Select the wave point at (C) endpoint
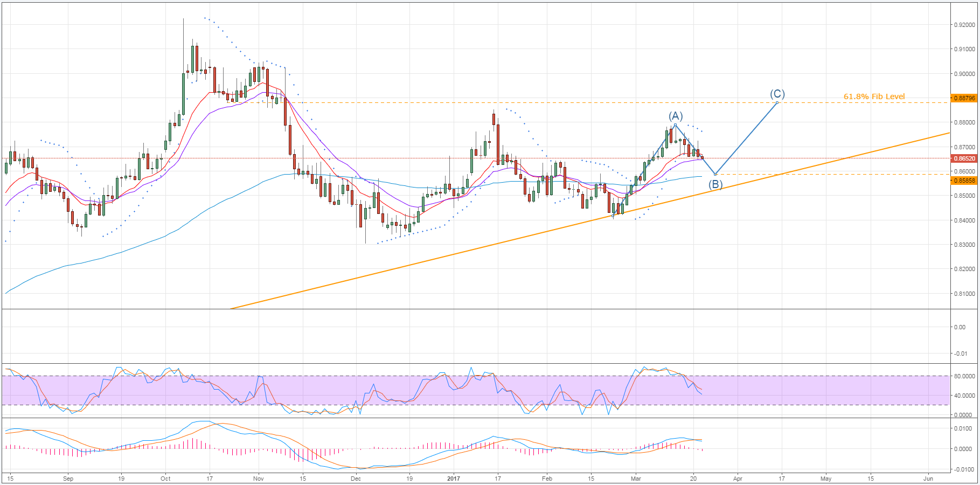 coord(777,102)
